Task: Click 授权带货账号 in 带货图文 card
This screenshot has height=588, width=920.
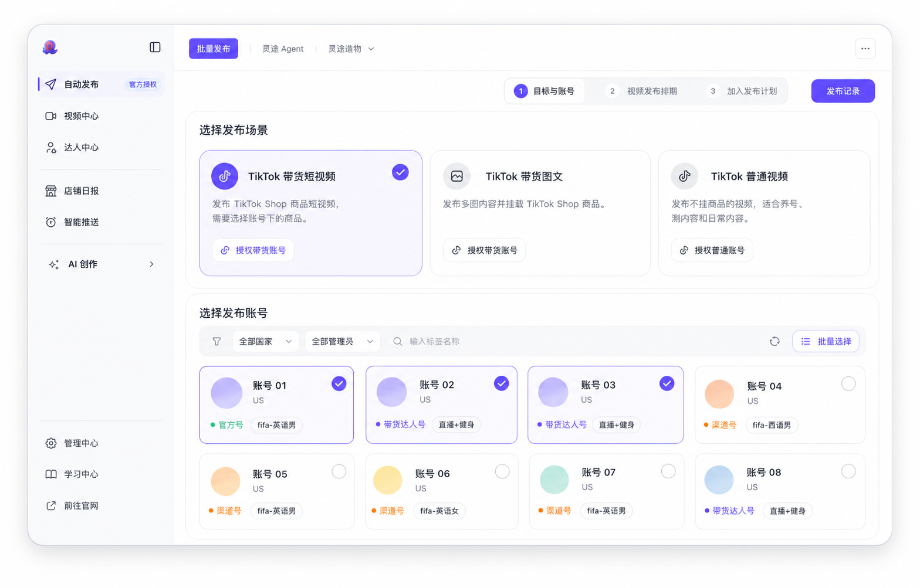Action: point(485,250)
